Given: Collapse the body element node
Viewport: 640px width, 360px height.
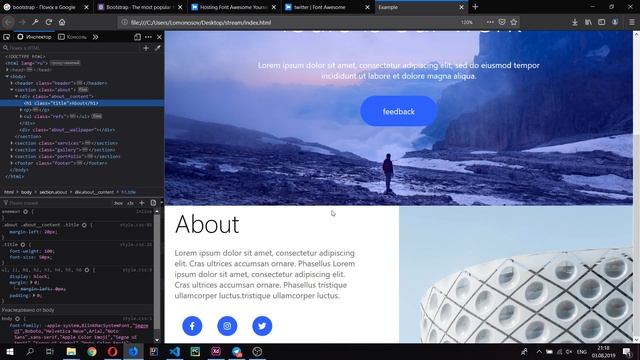Looking at the screenshot, I should (x=7, y=76).
